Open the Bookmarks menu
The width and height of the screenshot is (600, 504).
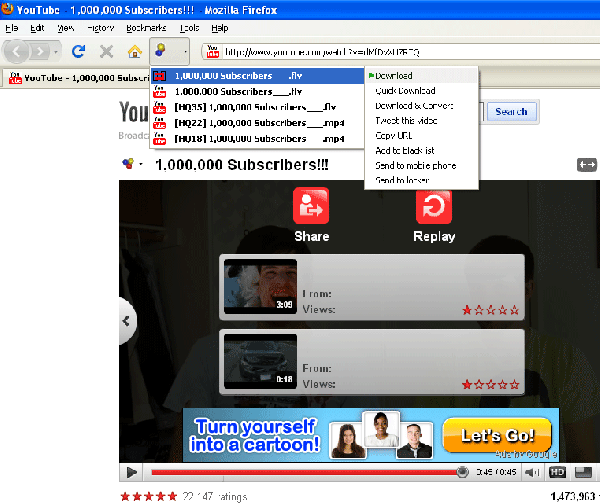(146, 28)
